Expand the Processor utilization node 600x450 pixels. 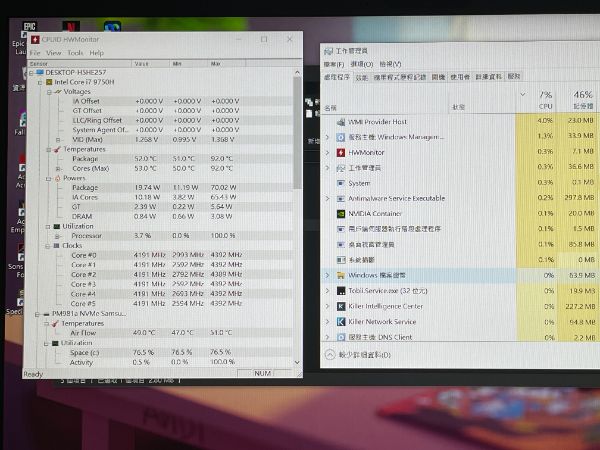pyautogui.click(x=57, y=236)
